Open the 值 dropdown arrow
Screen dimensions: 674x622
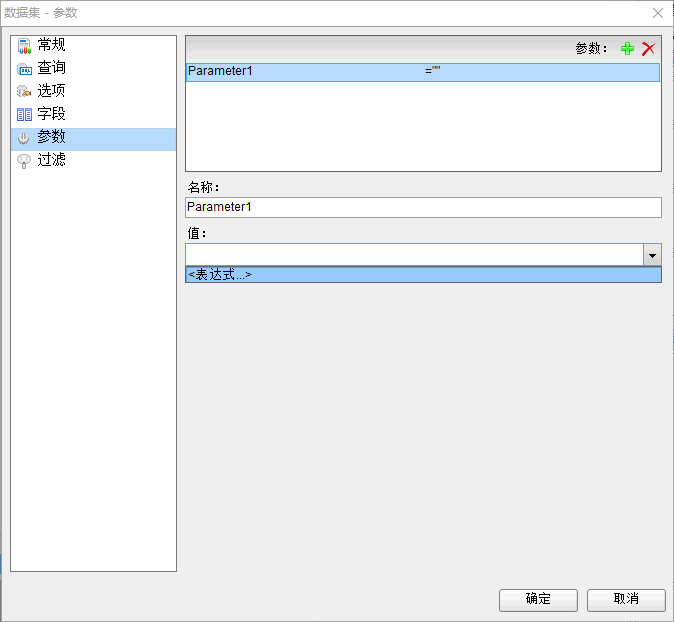pyautogui.click(x=652, y=255)
